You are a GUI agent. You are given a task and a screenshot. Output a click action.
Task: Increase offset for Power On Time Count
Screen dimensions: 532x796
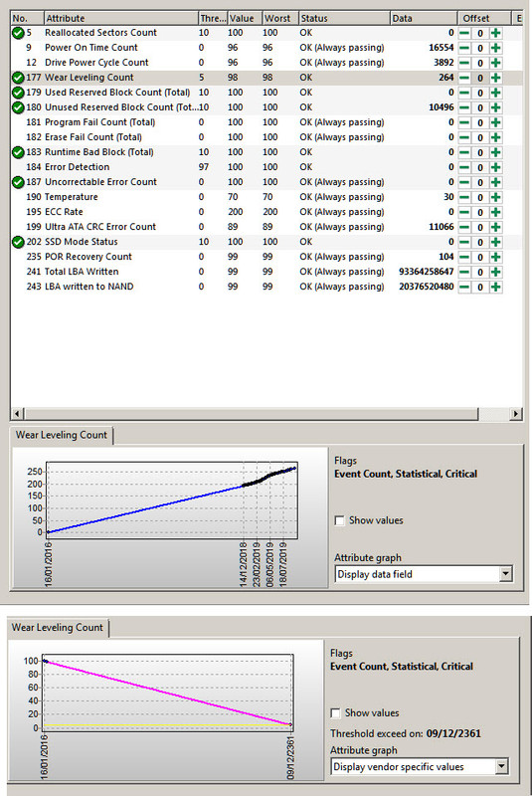[x=496, y=48]
